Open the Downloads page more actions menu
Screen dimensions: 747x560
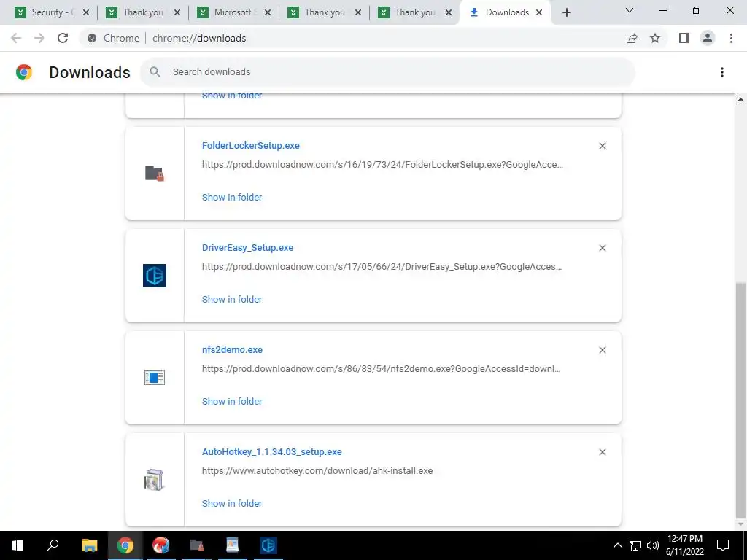(722, 72)
